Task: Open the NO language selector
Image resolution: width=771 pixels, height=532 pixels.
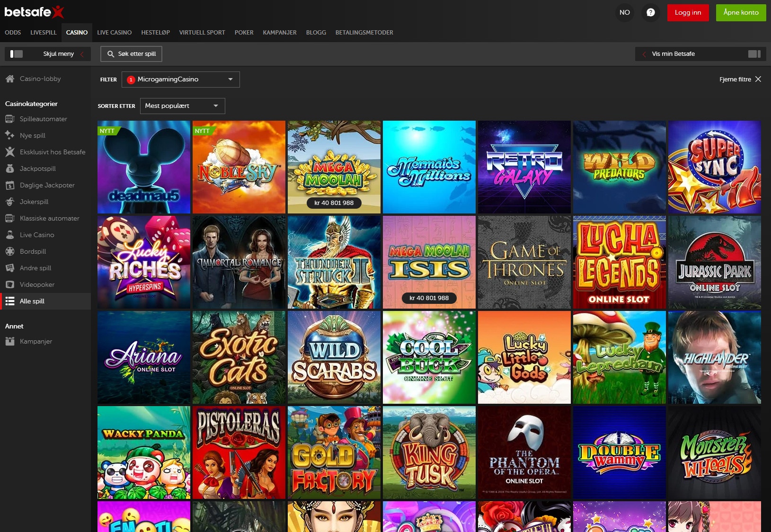Action: pyautogui.click(x=625, y=13)
